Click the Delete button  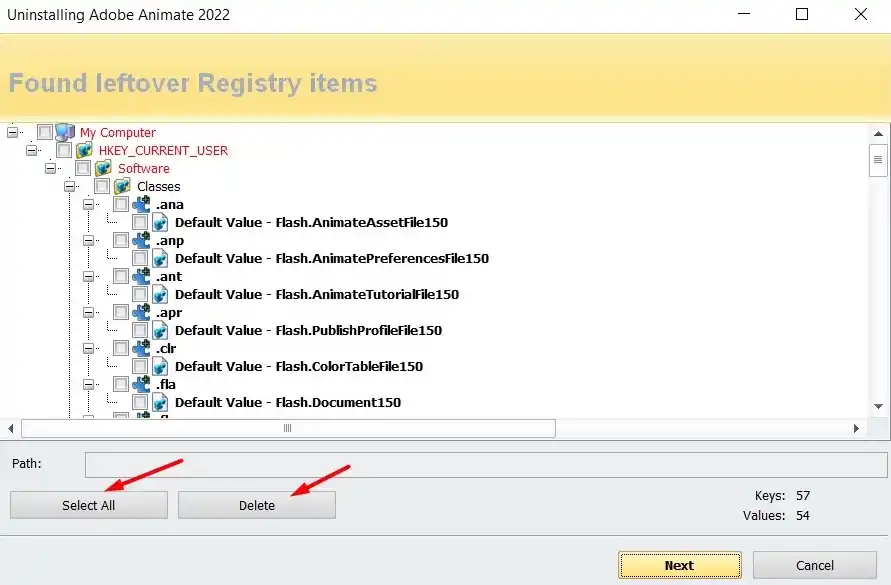coord(257,505)
